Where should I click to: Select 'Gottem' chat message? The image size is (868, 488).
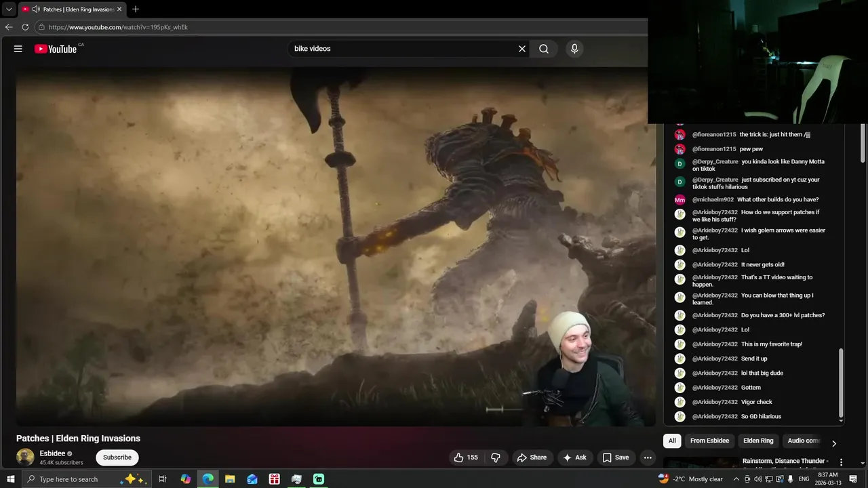[751, 388]
